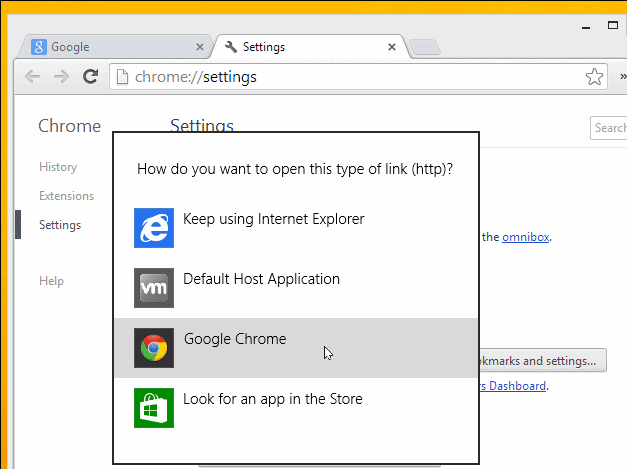The image size is (627, 469).
Task: Open History in the Chrome sidebar
Action: point(58,167)
